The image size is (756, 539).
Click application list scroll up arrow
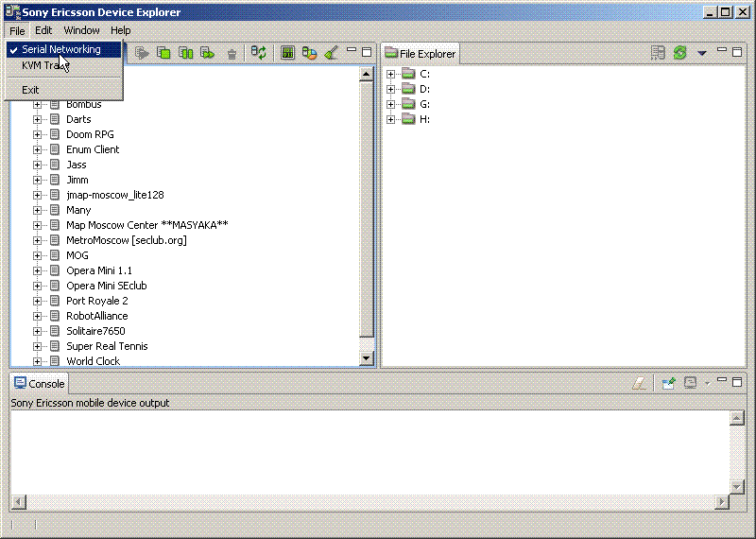[367, 75]
